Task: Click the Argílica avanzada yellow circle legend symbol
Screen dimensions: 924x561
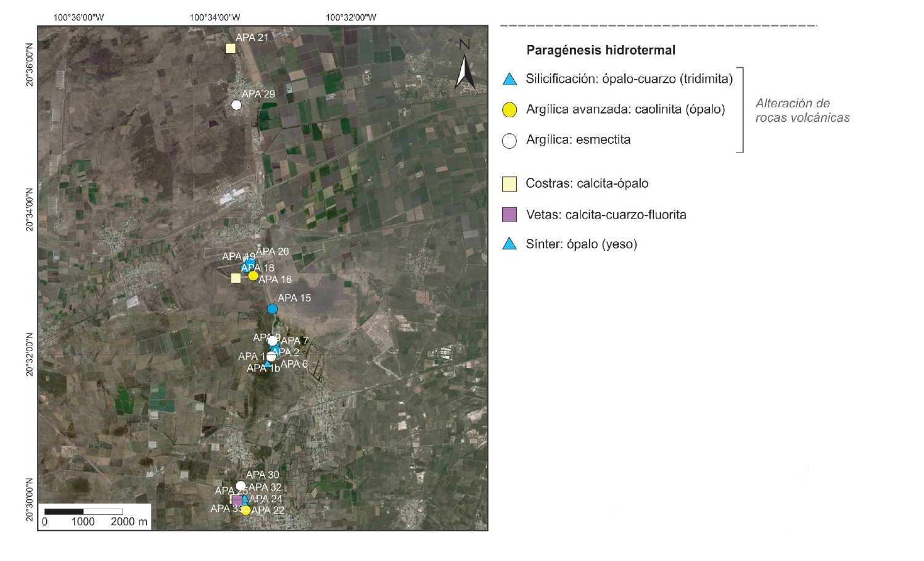Action: 509,110
